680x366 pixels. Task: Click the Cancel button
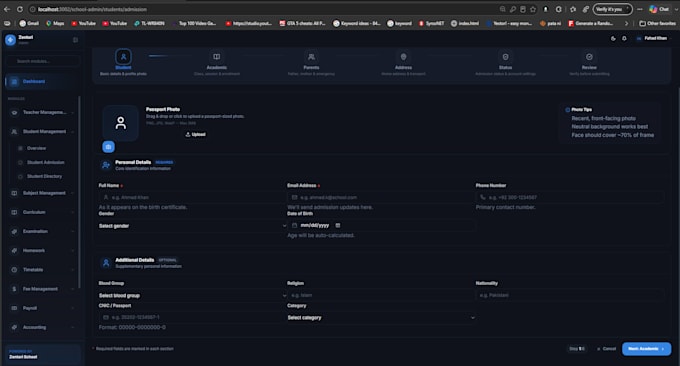606,349
